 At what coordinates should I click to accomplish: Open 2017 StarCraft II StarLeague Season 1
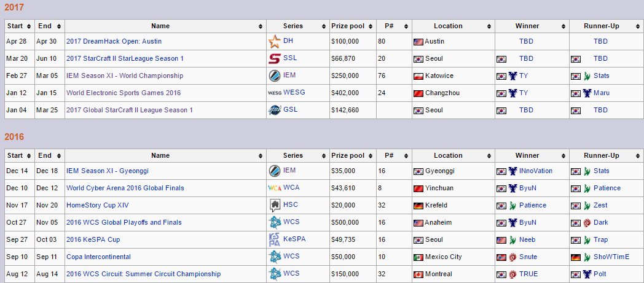coord(125,59)
